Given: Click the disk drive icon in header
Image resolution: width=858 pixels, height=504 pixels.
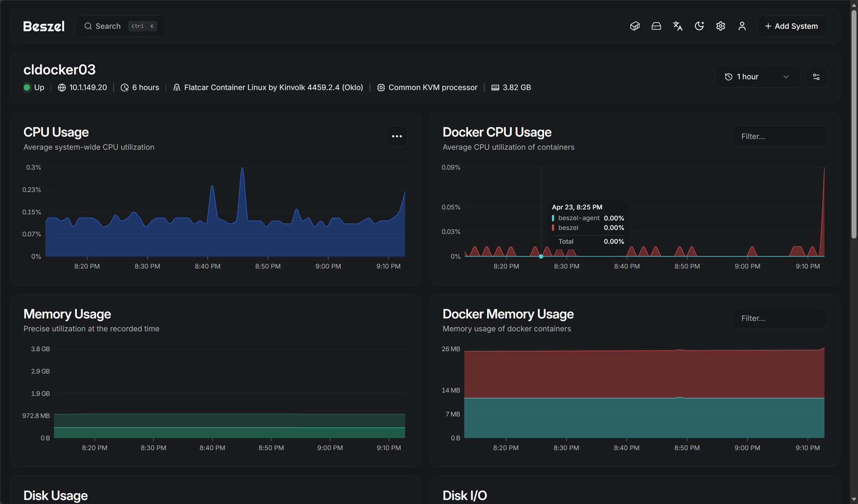Looking at the screenshot, I should pos(656,26).
